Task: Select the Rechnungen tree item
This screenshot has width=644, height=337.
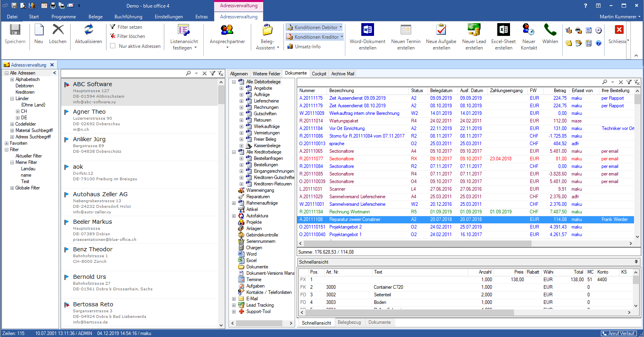Action: [x=266, y=107]
